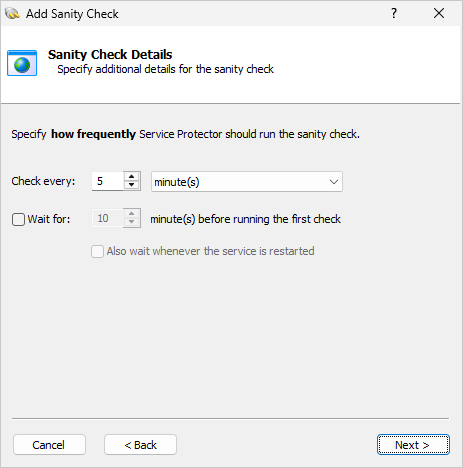Go to previous step with Back
The width and height of the screenshot is (463, 468).
140,445
